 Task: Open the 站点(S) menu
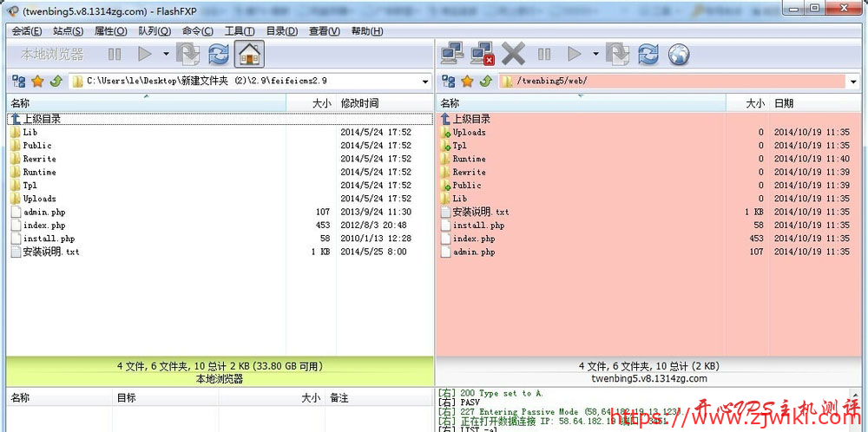[x=69, y=31]
